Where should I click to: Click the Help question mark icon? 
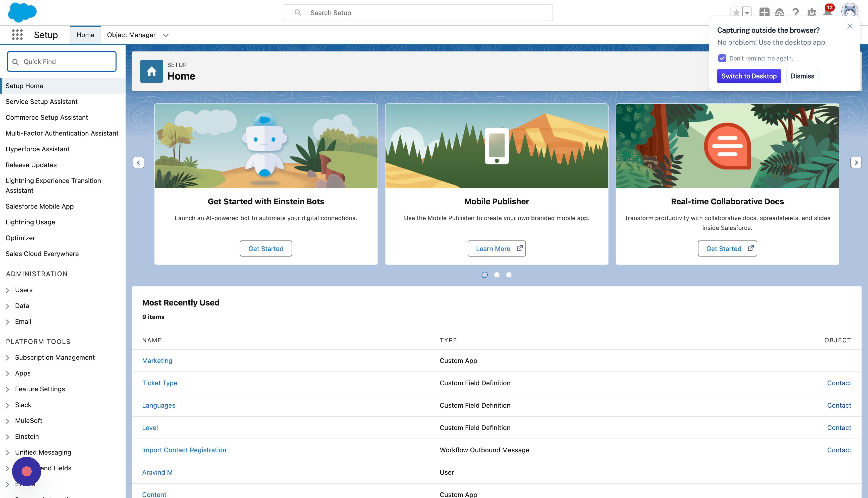tap(795, 13)
